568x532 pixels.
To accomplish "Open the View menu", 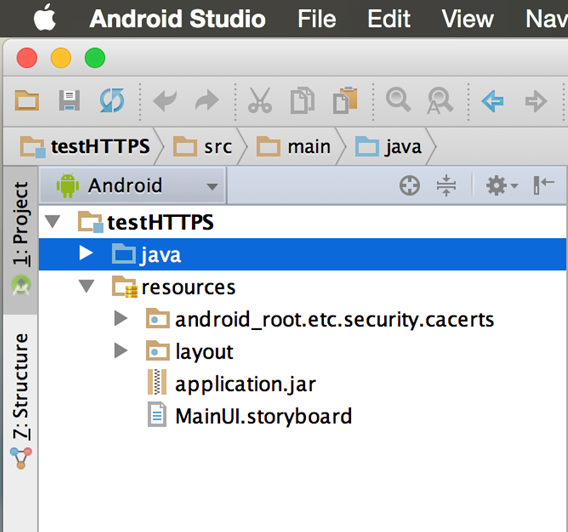I will tap(467, 19).
